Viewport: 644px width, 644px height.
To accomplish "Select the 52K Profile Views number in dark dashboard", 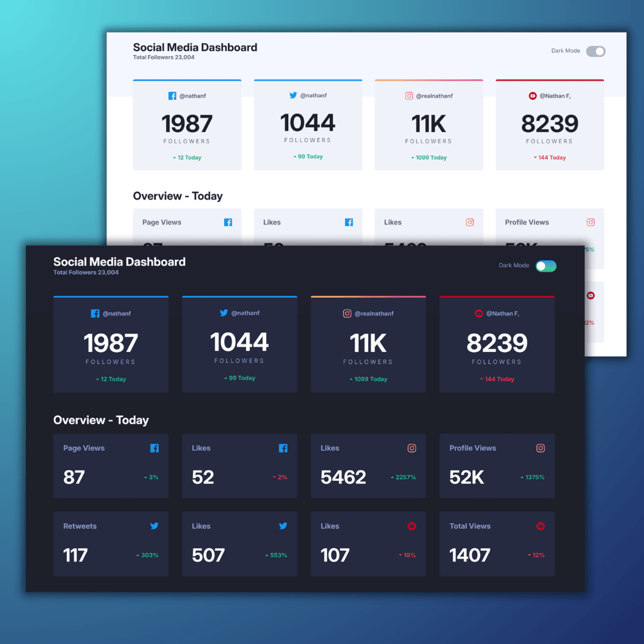I will coord(466,477).
